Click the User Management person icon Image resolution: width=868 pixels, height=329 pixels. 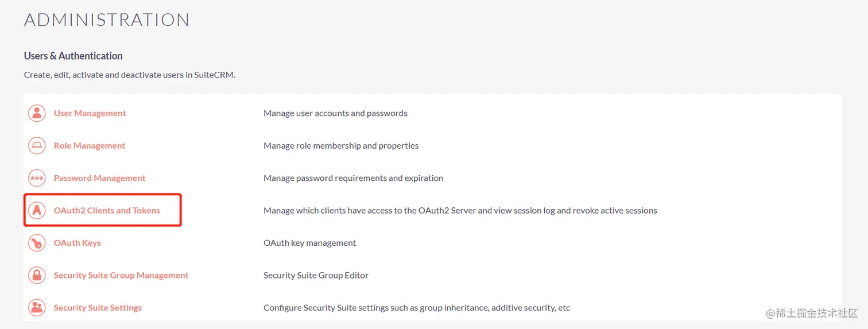[x=37, y=113]
